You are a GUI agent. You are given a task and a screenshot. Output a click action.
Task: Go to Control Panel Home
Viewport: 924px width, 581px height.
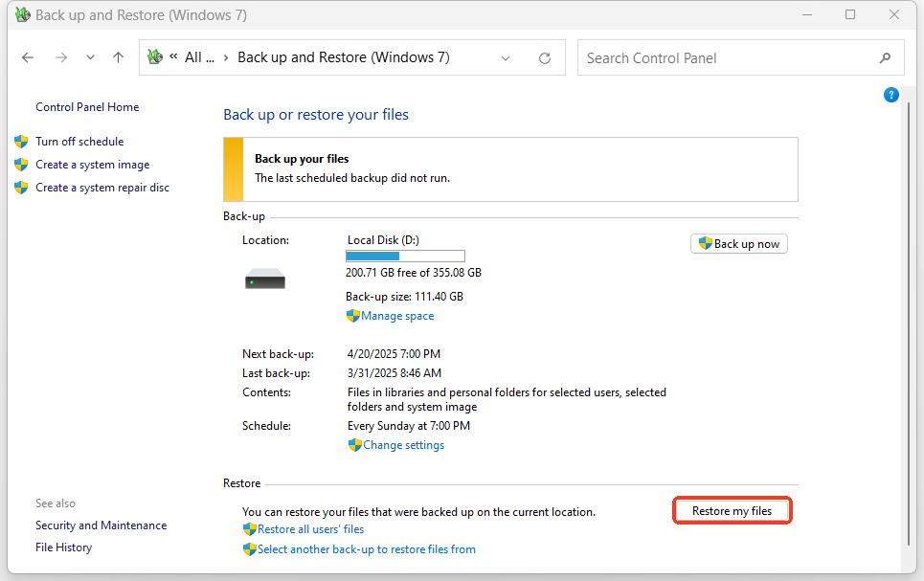(x=86, y=106)
